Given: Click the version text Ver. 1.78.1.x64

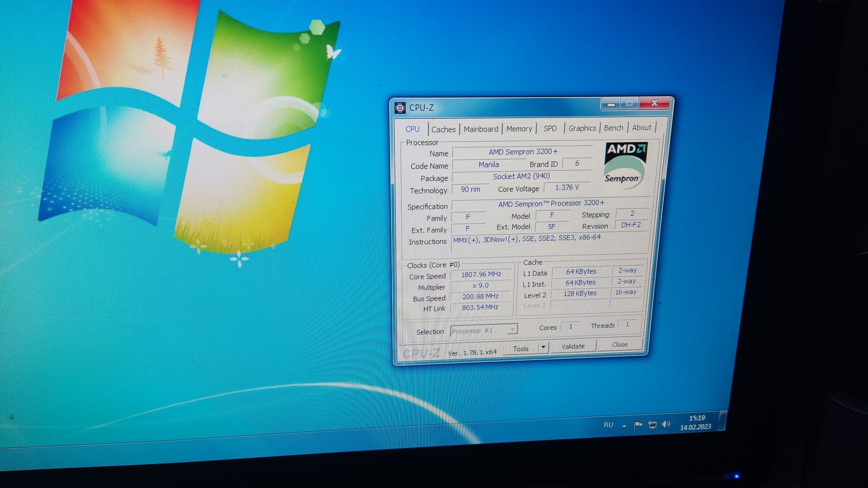Looking at the screenshot, I should pyautogui.click(x=472, y=353).
